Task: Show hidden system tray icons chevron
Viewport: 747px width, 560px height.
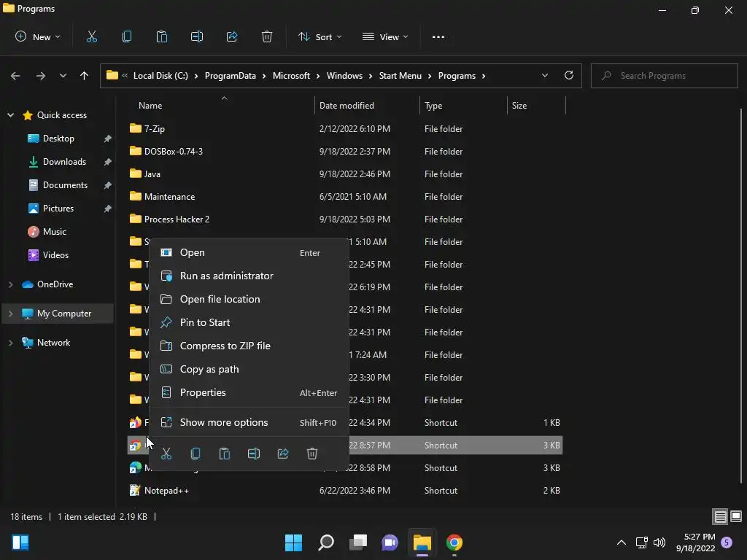Action: point(622,542)
